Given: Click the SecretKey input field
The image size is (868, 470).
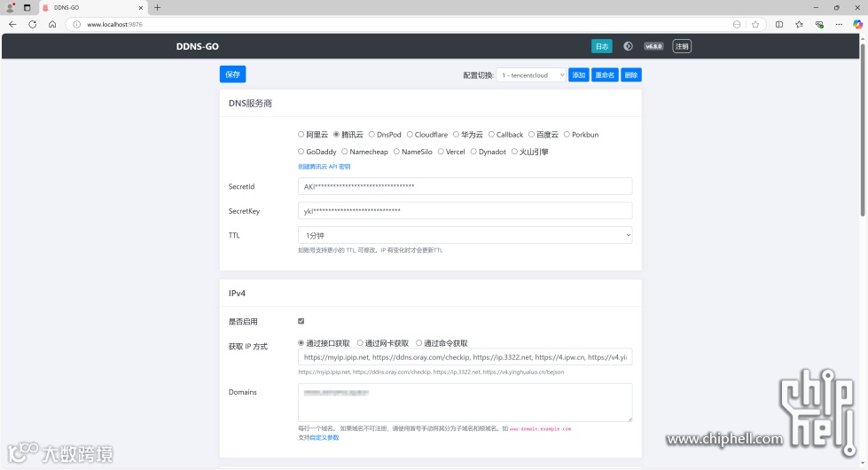Looking at the screenshot, I should pos(465,211).
